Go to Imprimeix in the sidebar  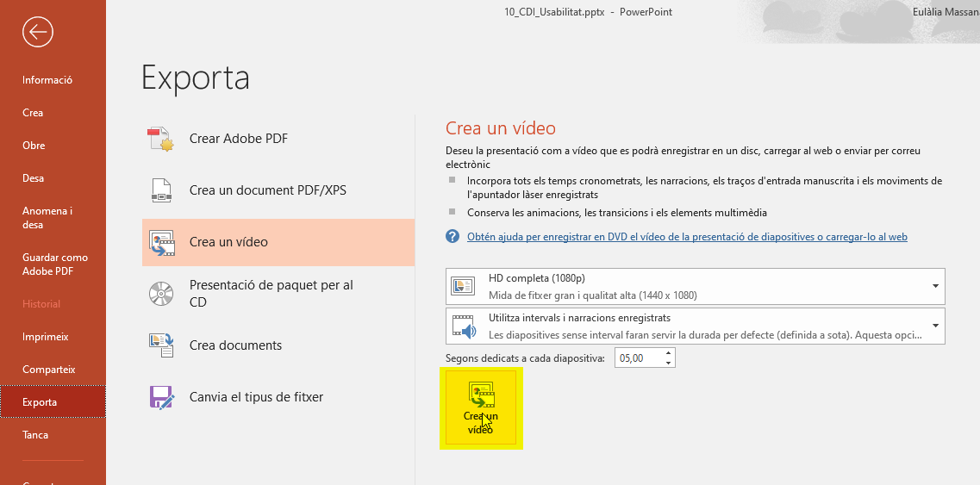[45, 337]
